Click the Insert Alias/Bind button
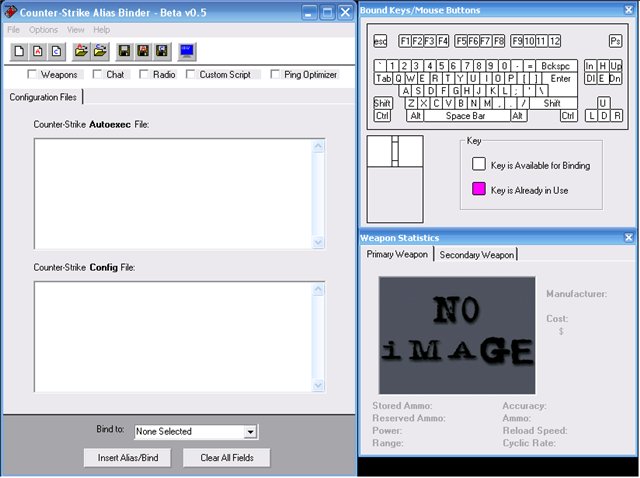Screen dimensions: 640x478 pyautogui.click(x=128, y=458)
